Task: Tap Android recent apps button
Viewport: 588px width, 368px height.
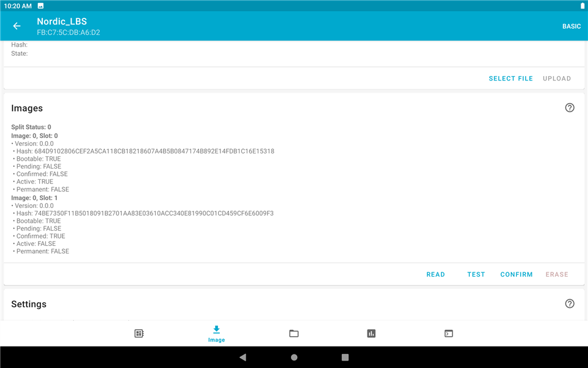Action: tap(345, 357)
